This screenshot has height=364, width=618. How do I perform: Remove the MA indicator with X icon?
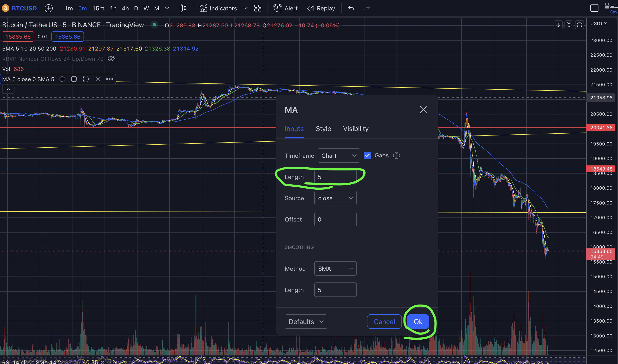98,79
